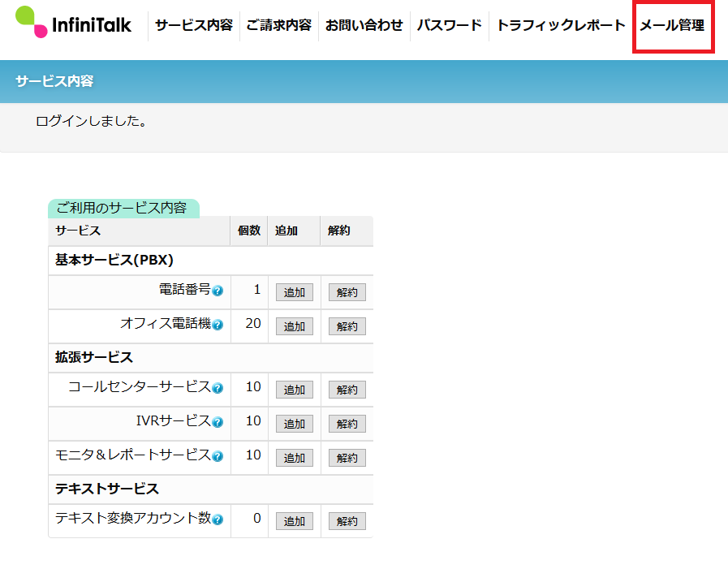The height and width of the screenshot is (569, 728).
Task: Click 解約 for コールセンターサービス
Action: 347,390
